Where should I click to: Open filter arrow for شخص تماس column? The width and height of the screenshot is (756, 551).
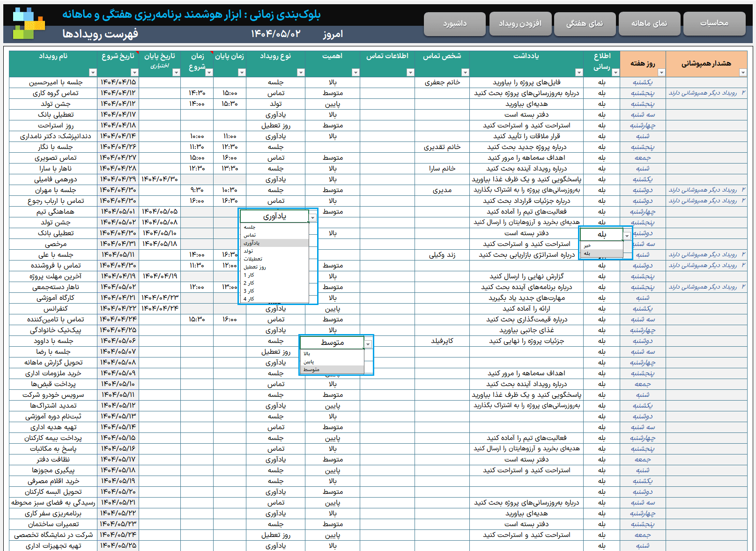click(x=465, y=72)
